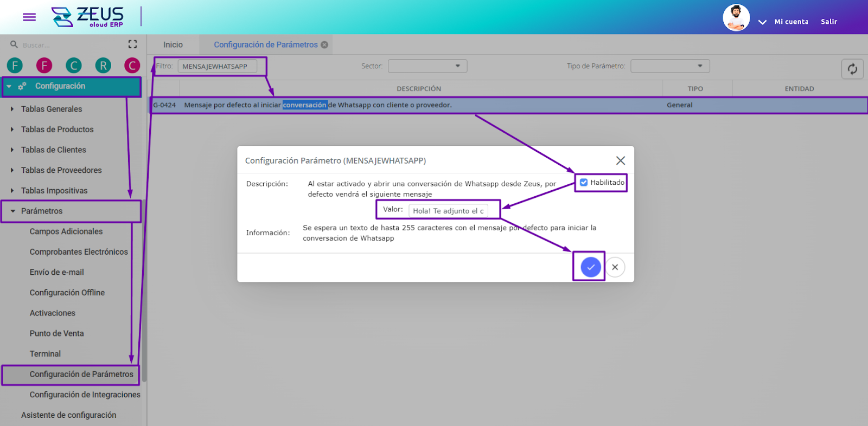Open the first green F shortcut
Viewport: 868px width, 426px height.
[15, 66]
